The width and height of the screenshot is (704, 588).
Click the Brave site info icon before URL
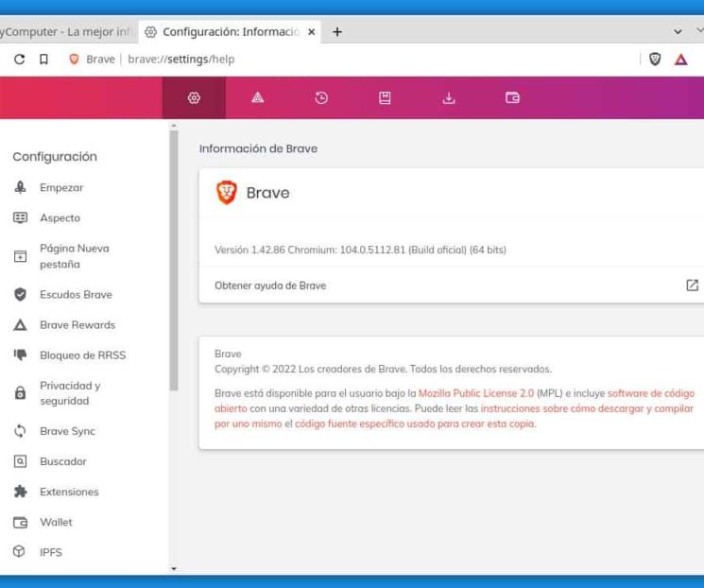click(x=74, y=59)
